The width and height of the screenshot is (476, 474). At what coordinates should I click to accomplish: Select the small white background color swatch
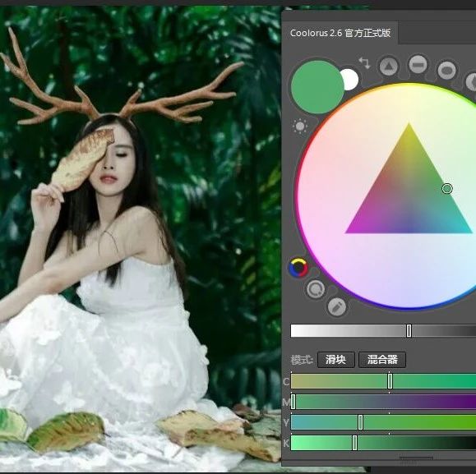[350, 80]
